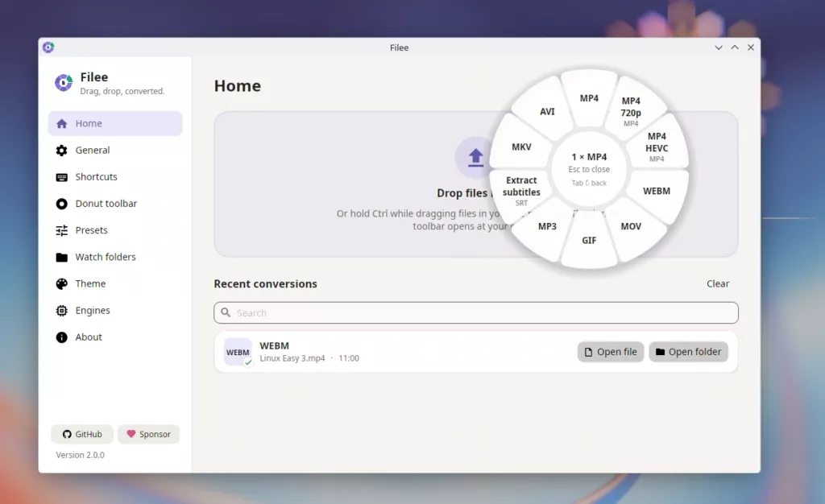Click the Engines chip icon
Image resolution: width=825 pixels, height=504 pixels.
pos(61,311)
